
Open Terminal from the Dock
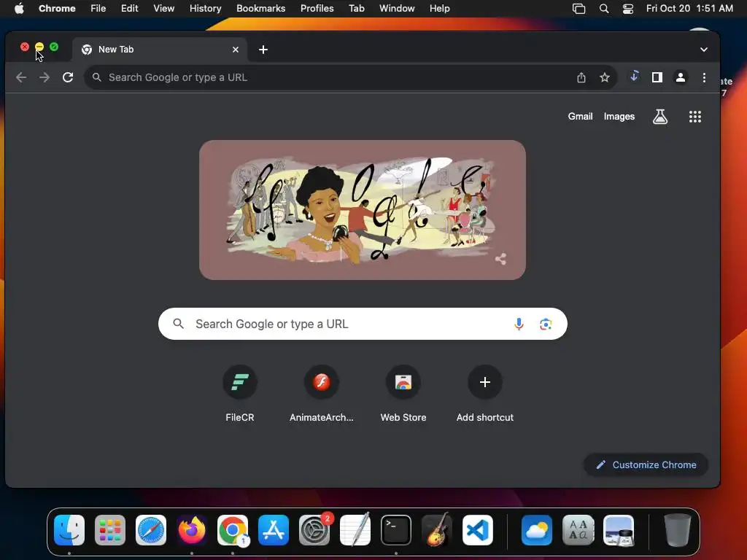click(396, 530)
